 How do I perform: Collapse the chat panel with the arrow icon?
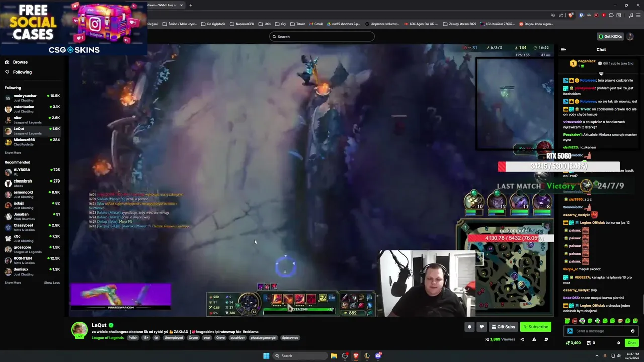click(x=563, y=50)
